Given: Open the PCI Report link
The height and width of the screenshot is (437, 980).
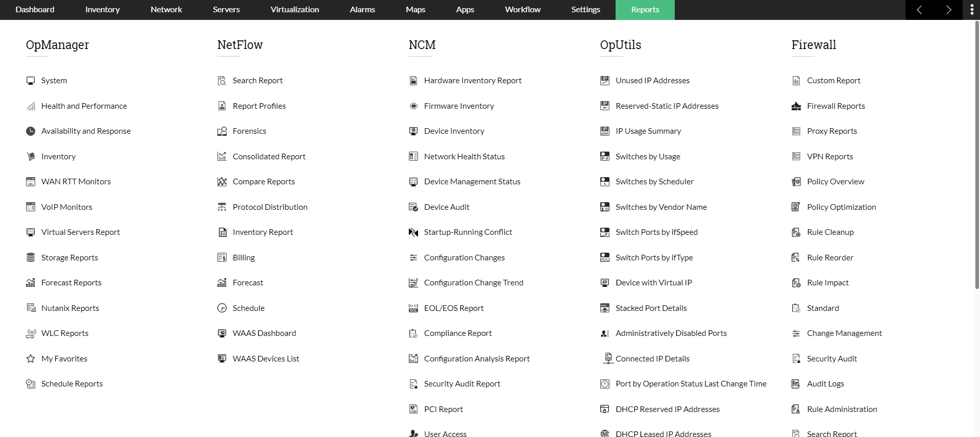Looking at the screenshot, I should click(x=444, y=409).
